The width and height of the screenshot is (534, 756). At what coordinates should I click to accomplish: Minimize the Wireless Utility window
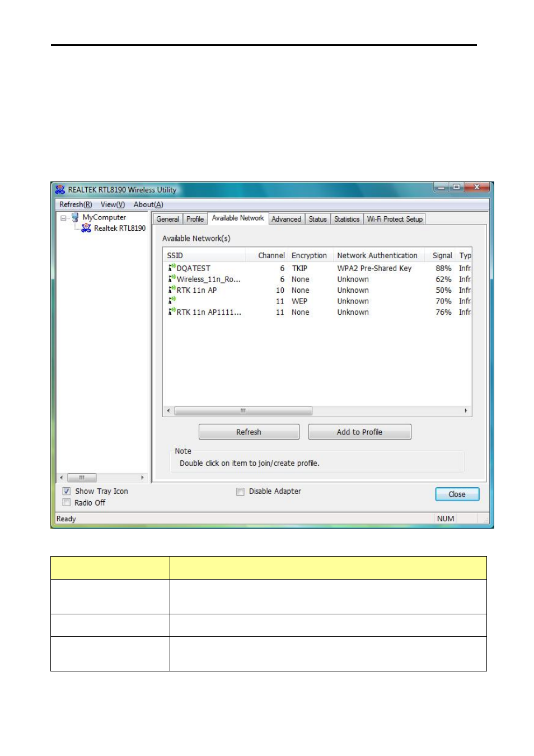[x=441, y=187]
